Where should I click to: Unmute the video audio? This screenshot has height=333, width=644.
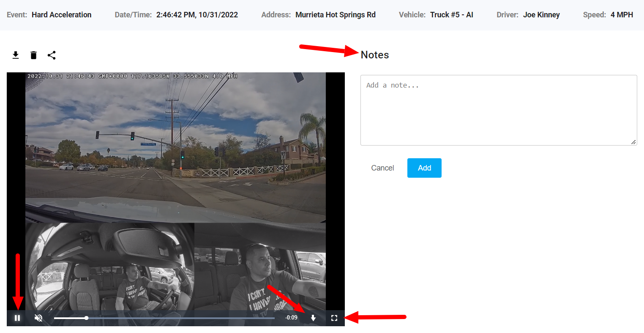[38, 318]
